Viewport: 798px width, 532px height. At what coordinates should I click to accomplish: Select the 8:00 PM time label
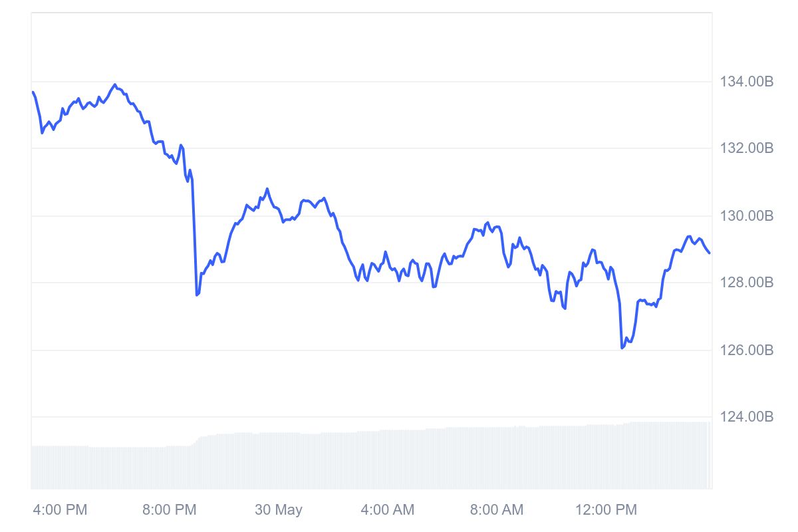click(169, 510)
